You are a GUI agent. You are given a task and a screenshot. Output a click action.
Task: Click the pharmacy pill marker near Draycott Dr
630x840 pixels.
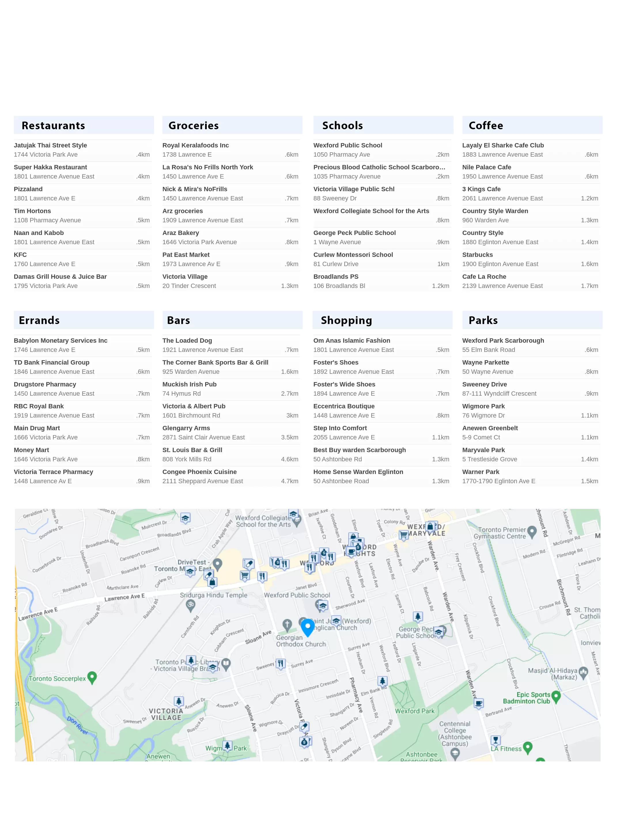tap(304, 727)
